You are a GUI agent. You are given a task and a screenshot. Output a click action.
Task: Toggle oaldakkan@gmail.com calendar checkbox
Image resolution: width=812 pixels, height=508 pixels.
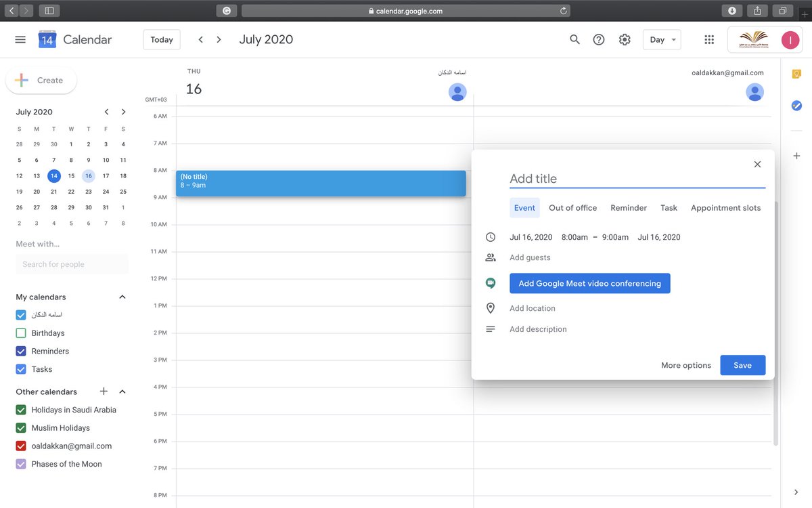[x=20, y=446]
